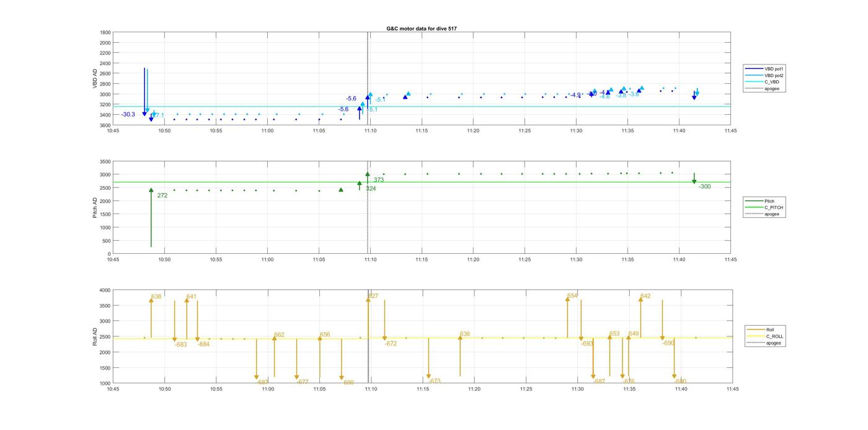
Task: Click the '-672' roll value label
Action: pos(391,344)
